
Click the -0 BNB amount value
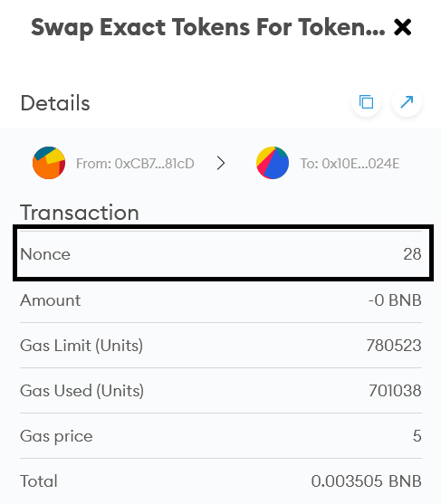tap(395, 300)
